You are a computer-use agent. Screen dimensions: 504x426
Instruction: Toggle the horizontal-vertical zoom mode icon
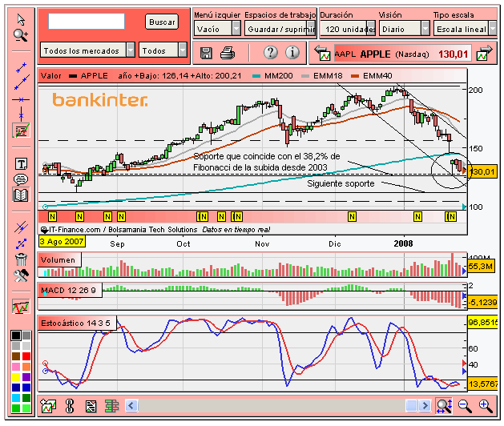tap(444, 406)
